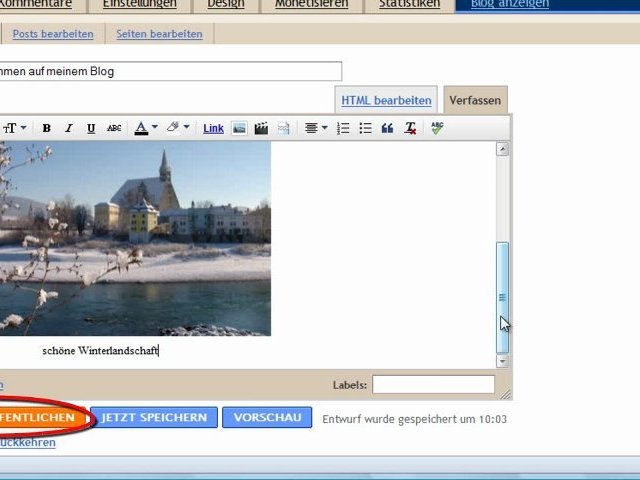Apply strikethrough formatting

114,128
